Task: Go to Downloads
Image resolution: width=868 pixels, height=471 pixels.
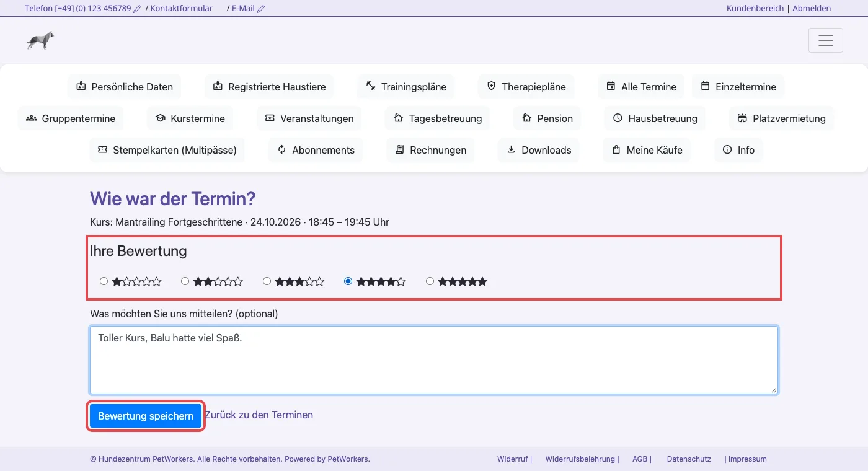Action: (x=538, y=150)
